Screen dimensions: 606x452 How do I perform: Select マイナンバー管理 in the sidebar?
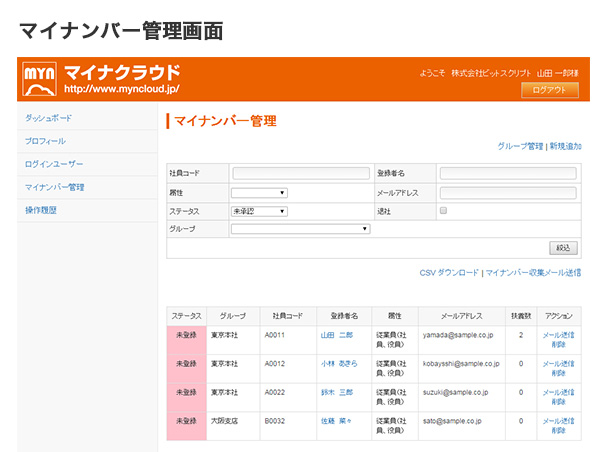coord(54,187)
